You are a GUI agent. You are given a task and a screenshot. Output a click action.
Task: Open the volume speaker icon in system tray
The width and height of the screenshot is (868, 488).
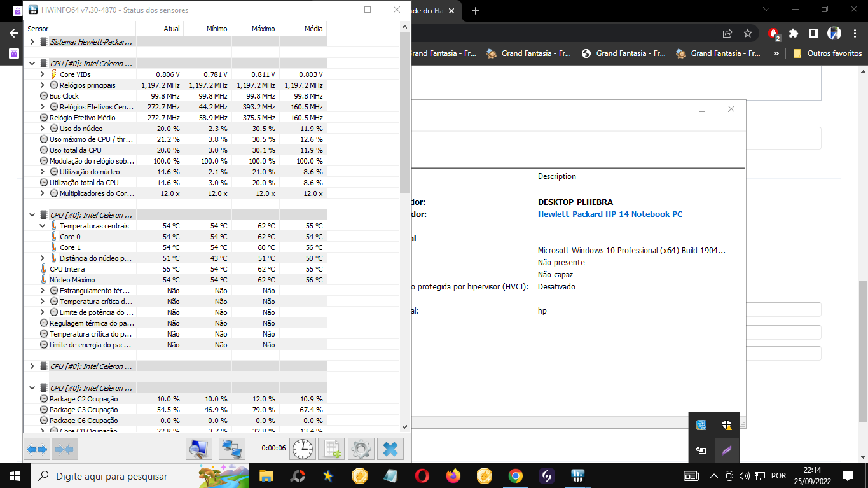click(x=743, y=476)
